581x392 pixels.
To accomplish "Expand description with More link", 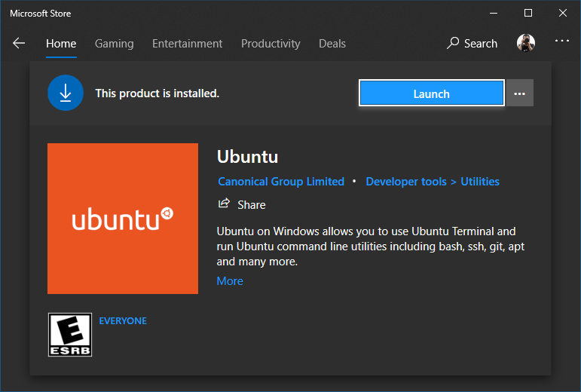I will (230, 281).
